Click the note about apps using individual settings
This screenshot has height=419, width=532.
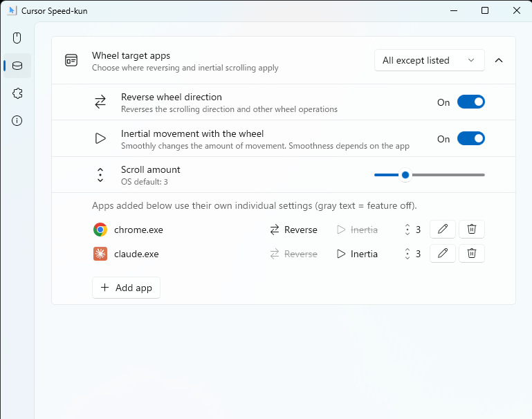255,206
